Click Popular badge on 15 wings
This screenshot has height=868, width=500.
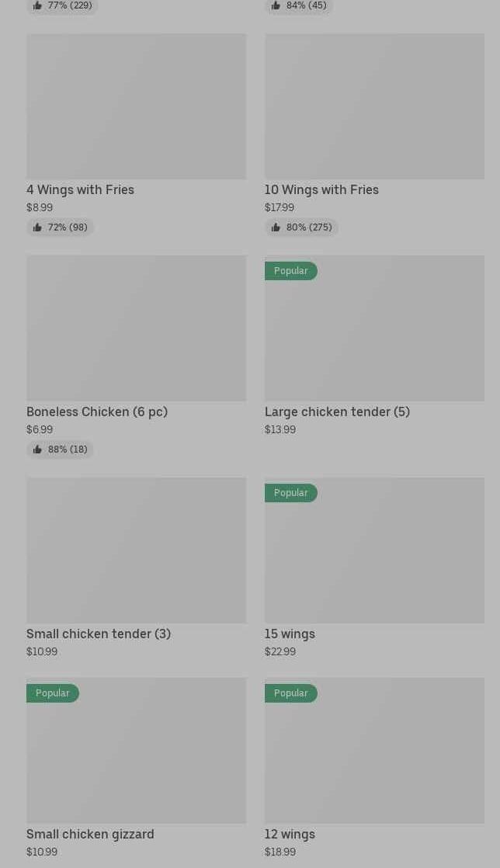290,493
